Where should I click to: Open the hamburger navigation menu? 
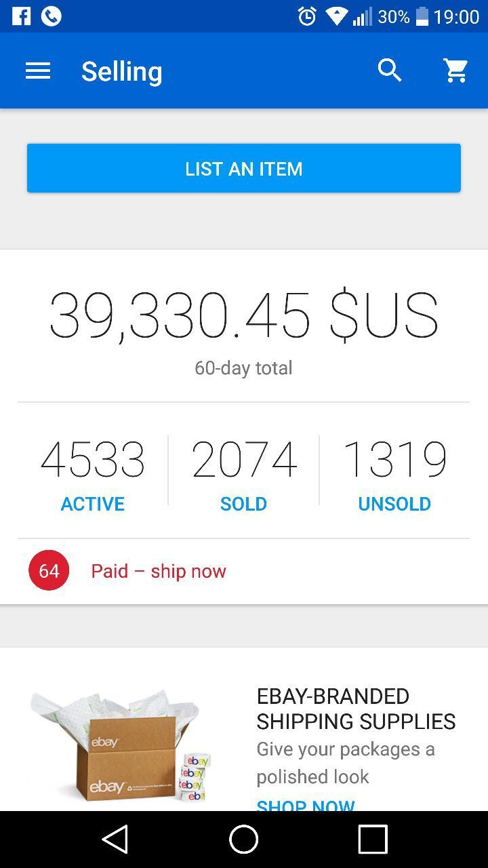pyautogui.click(x=38, y=71)
